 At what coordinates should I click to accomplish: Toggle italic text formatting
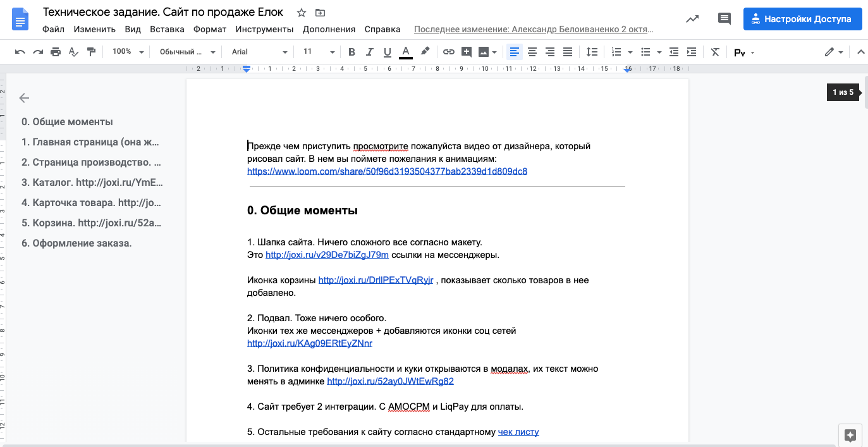coord(370,52)
